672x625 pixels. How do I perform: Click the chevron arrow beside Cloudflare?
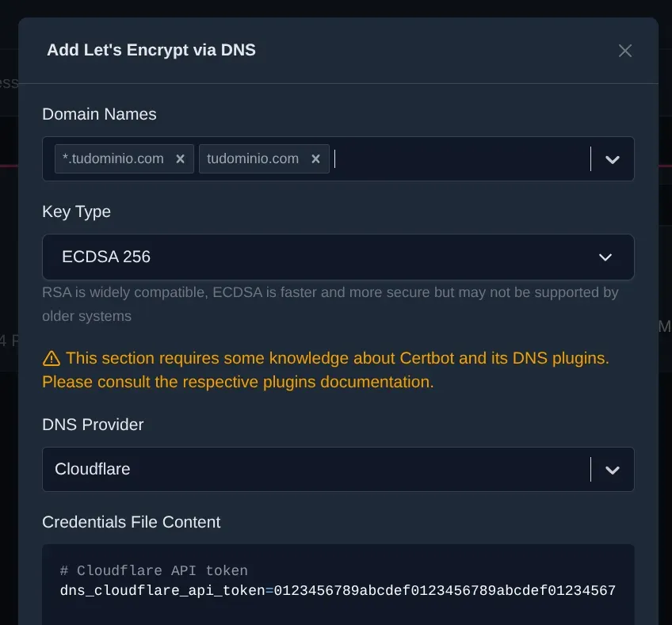(612, 470)
